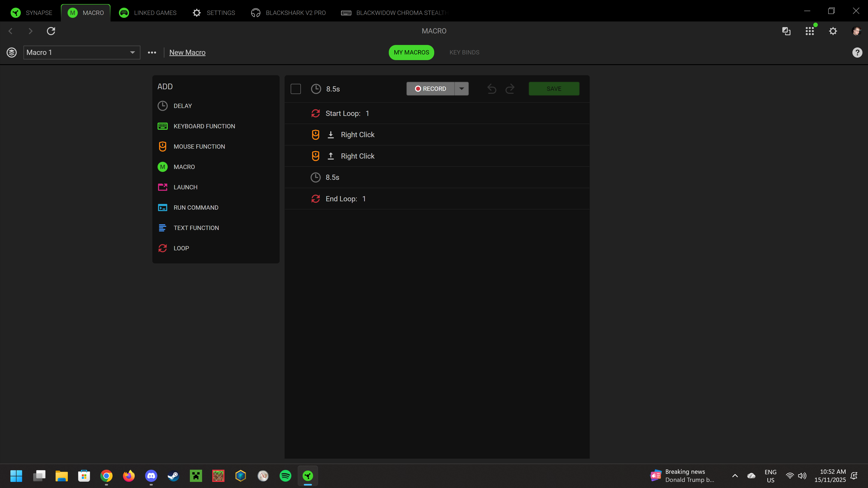Expand the Macro 1 dropdown list
Image resolution: width=868 pixels, height=488 pixels.
click(132, 53)
